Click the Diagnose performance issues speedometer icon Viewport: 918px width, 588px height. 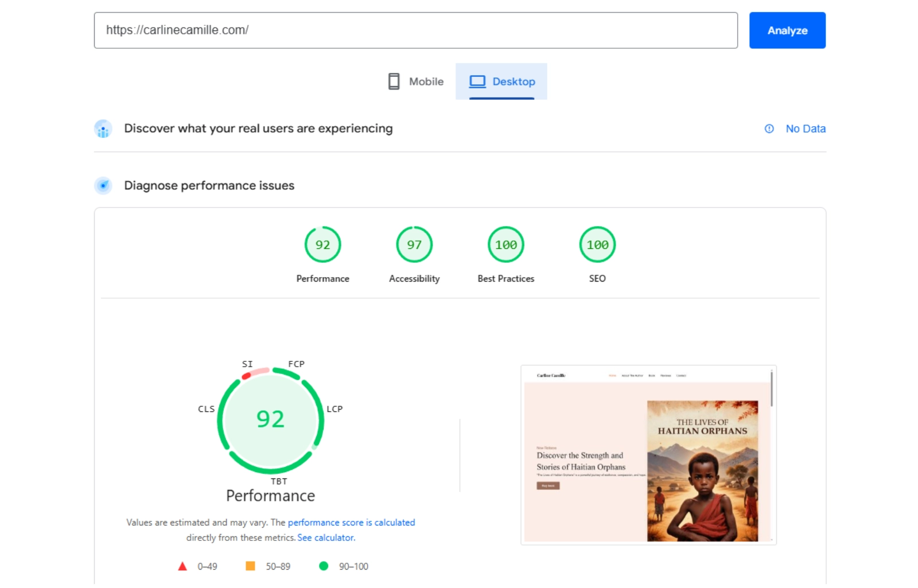click(x=103, y=186)
